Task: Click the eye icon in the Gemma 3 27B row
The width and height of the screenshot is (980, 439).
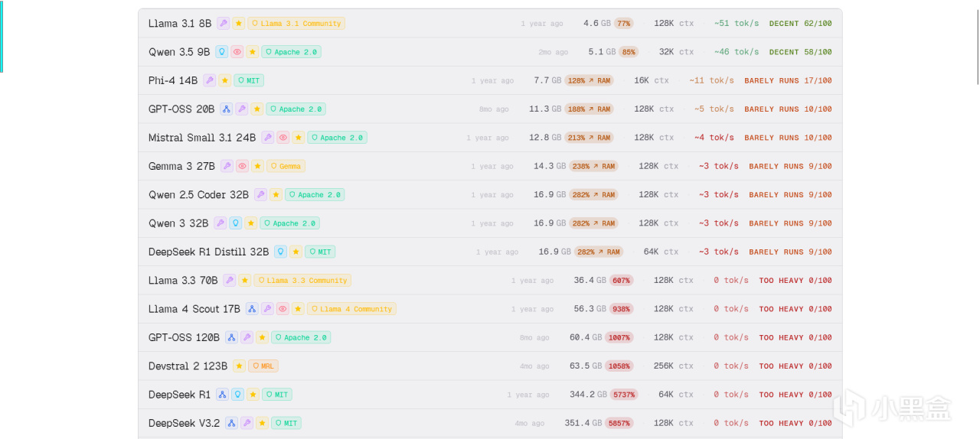Action: [243, 166]
